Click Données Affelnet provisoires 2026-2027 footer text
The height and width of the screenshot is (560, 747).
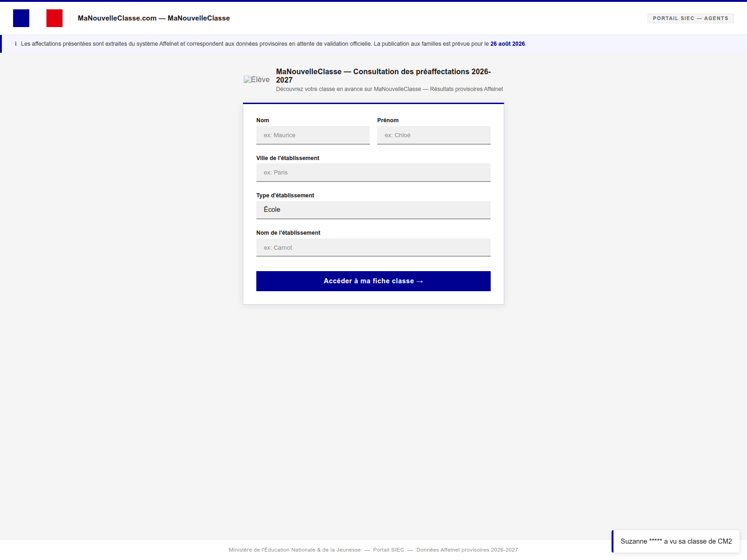tap(467, 550)
